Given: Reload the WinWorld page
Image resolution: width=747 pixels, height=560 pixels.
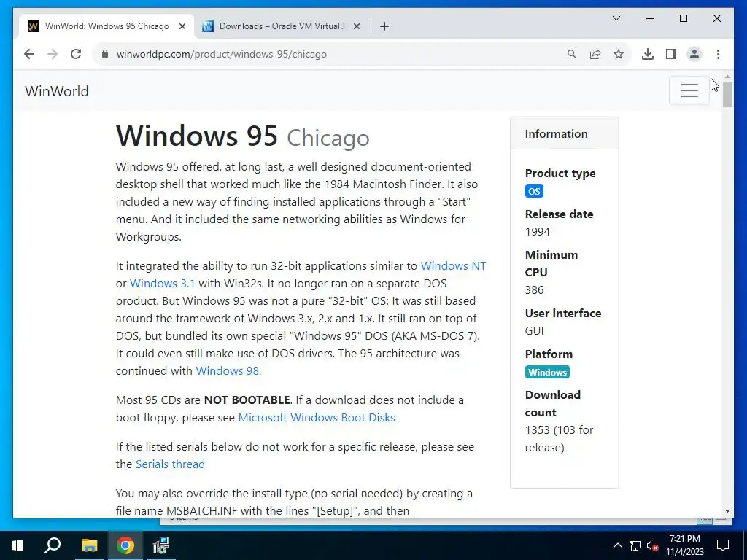Looking at the screenshot, I should click(76, 54).
